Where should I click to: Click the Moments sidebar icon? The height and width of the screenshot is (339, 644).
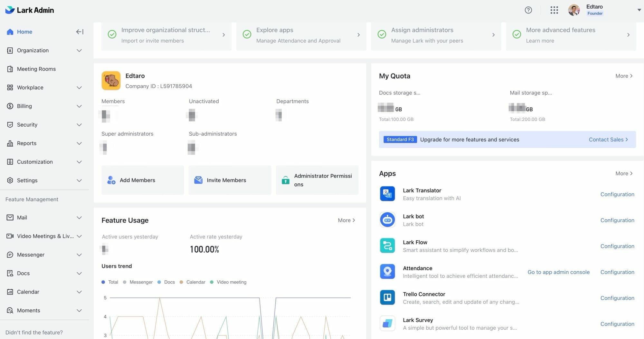pos(10,310)
